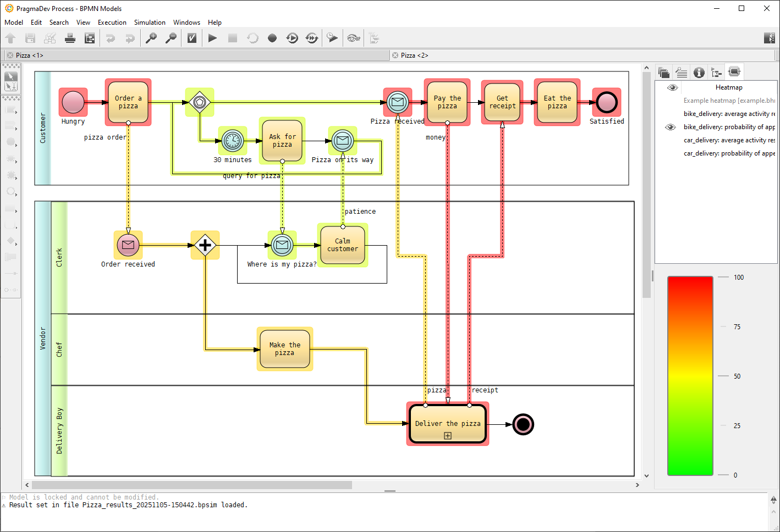Hide bike_delivery probability heatmap via eye

(670, 127)
